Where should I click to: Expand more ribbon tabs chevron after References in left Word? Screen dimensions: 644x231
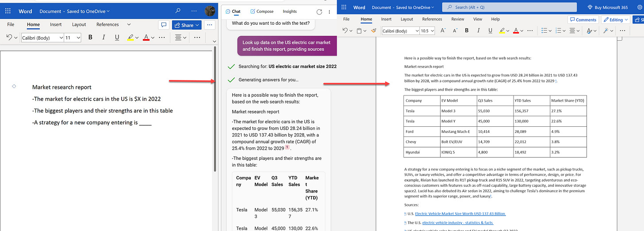[x=129, y=25]
